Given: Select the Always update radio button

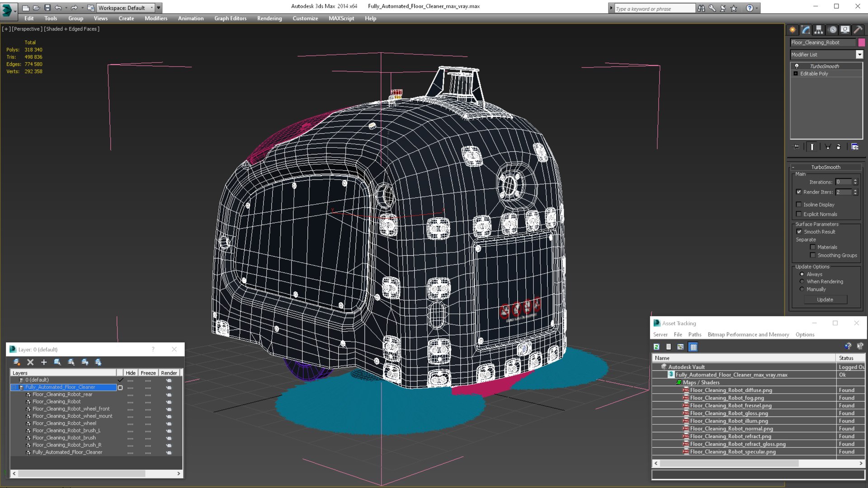Looking at the screenshot, I should point(802,274).
